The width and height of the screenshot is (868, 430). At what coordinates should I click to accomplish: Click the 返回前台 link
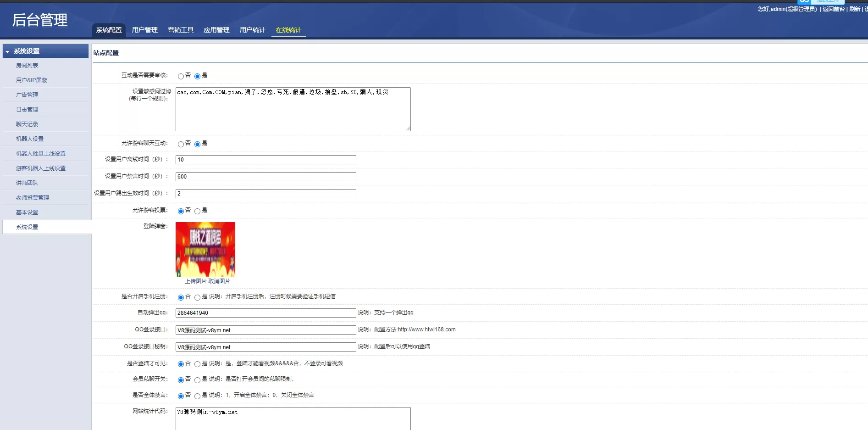click(x=834, y=9)
